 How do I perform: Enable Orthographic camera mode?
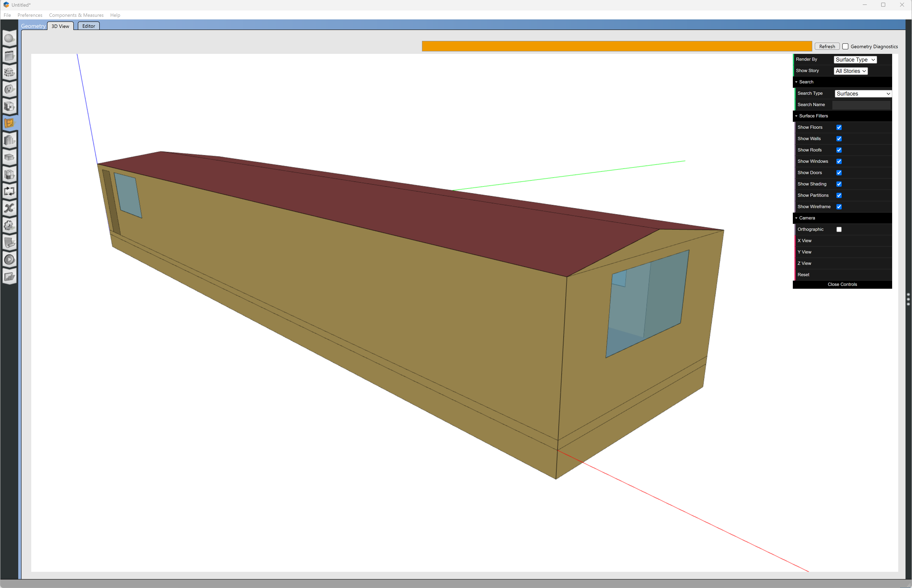pos(839,229)
